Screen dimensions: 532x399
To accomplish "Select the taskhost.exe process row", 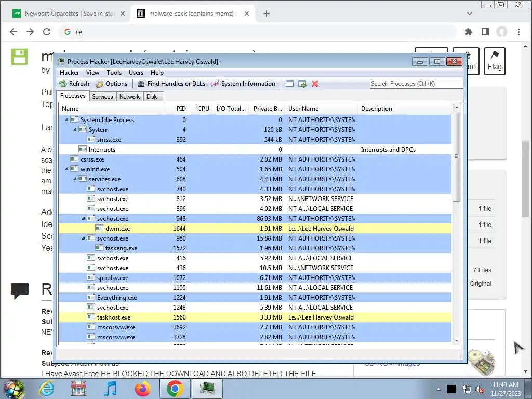I will (x=255, y=317).
